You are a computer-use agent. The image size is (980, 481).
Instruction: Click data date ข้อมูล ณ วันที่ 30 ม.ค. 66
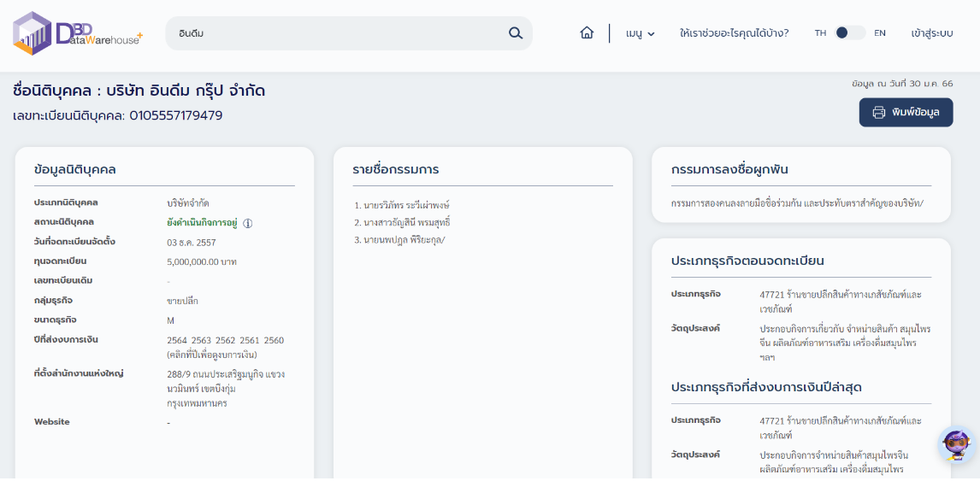[x=902, y=83]
